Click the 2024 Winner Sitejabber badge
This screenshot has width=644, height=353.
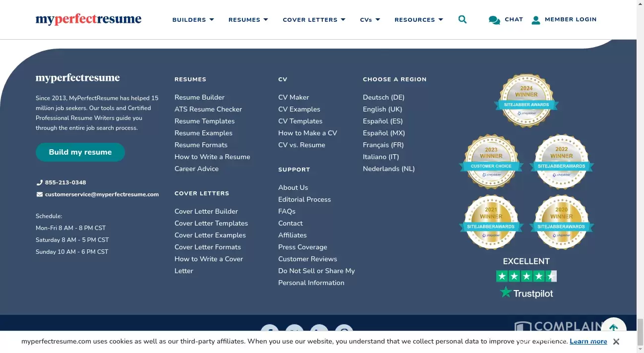click(526, 101)
